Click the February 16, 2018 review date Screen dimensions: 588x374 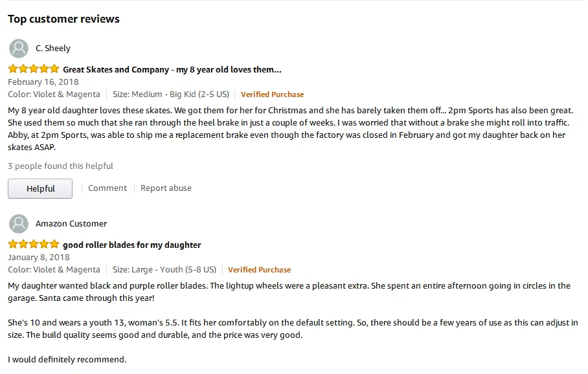[x=43, y=82]
